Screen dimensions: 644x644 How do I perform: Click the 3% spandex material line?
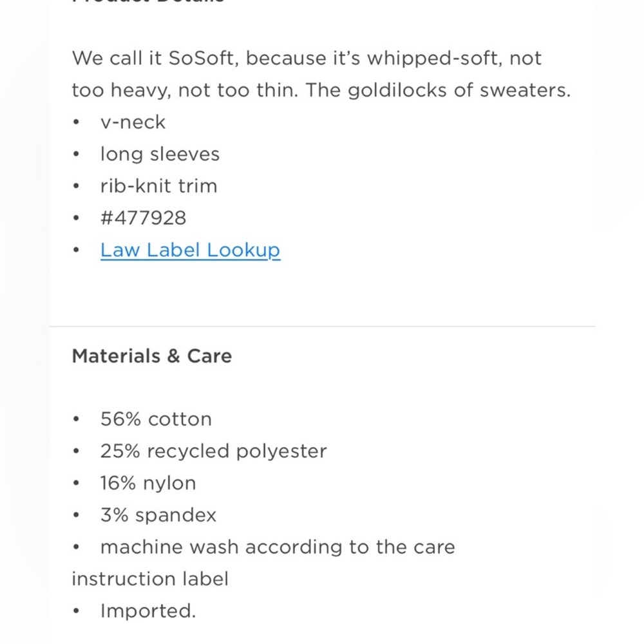158,515
